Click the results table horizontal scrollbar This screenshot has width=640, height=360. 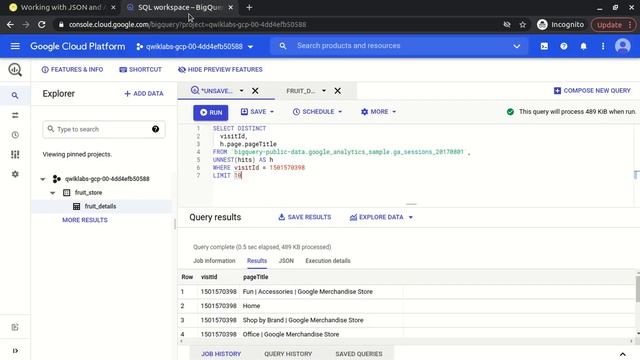click(x=406, y=341)
